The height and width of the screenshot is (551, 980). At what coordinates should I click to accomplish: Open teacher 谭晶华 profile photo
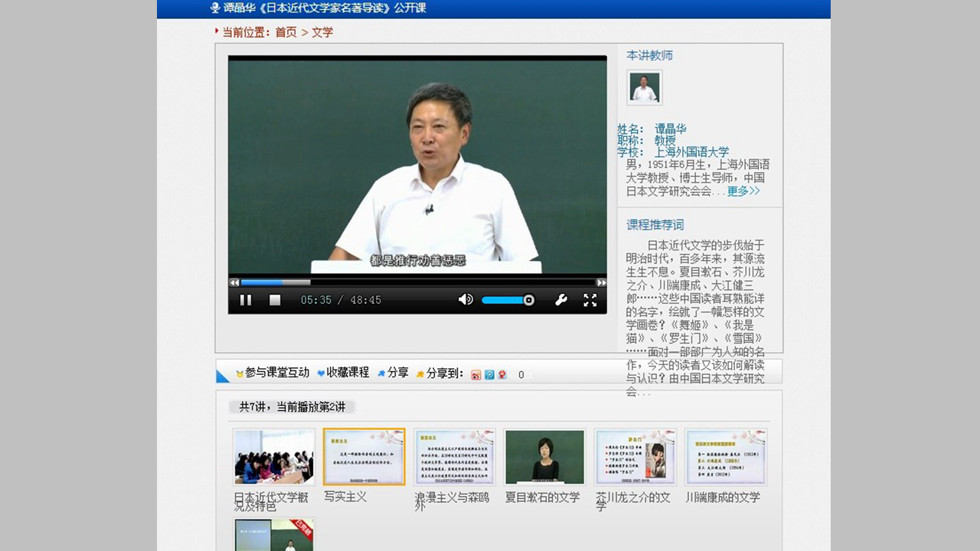click(x=644, y=87)
